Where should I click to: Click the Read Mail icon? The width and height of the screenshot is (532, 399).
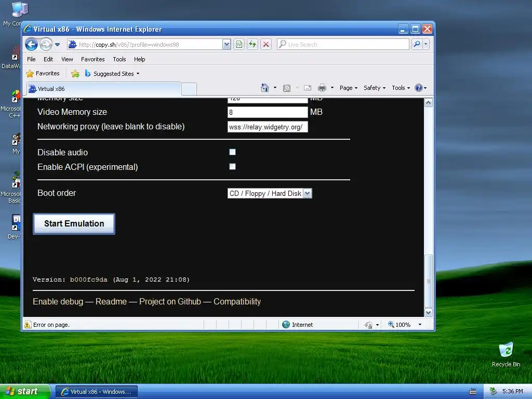308,88
